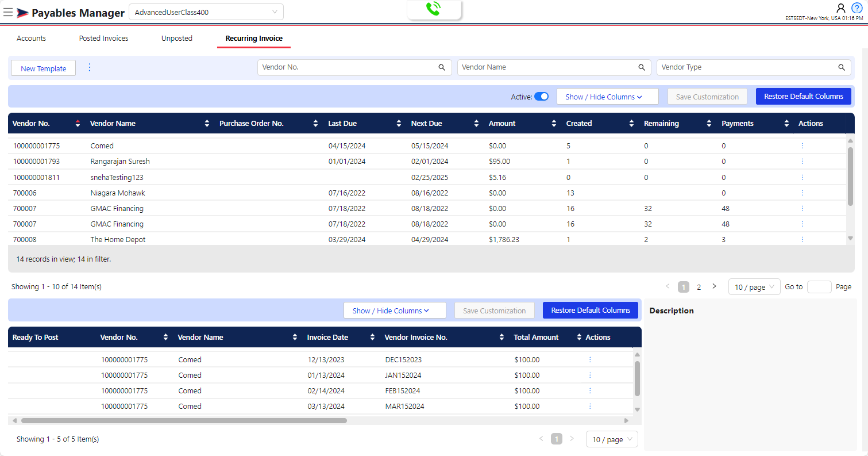Click the top grid vertical scrollbar
This screenshot has width=868, height=456.
(x=851, y=175)
